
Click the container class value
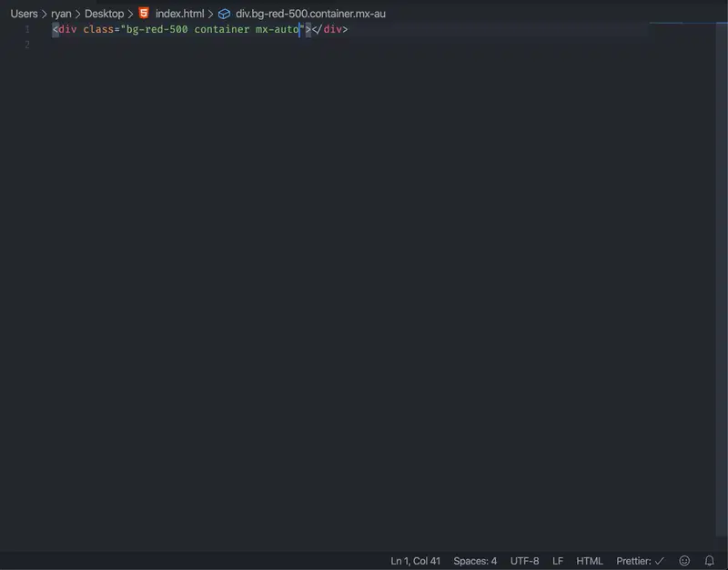[222, 29]
